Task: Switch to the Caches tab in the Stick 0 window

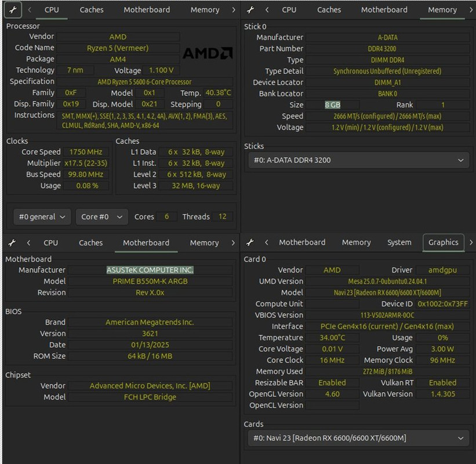Action: click(329, 10)
